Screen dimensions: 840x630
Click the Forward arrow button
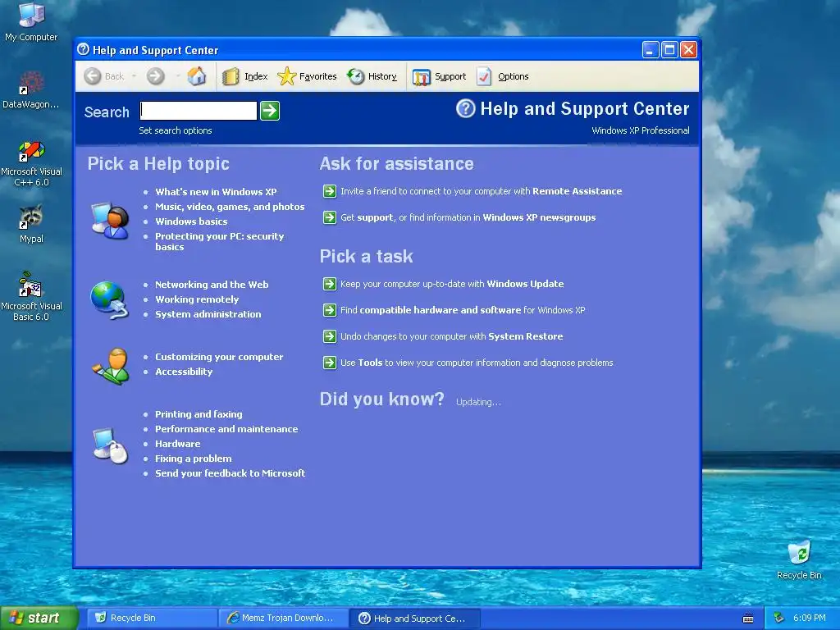click(155, 76)
